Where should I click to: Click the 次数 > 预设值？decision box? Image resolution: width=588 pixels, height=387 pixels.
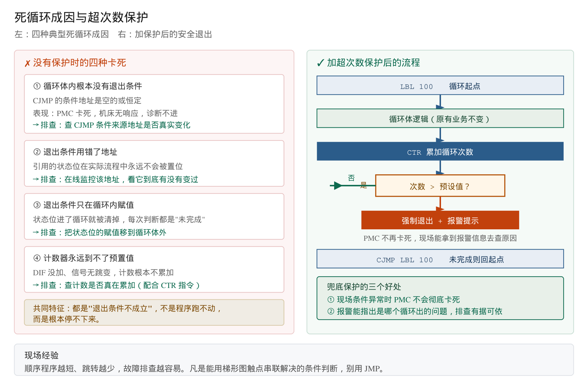click(440, 186)
